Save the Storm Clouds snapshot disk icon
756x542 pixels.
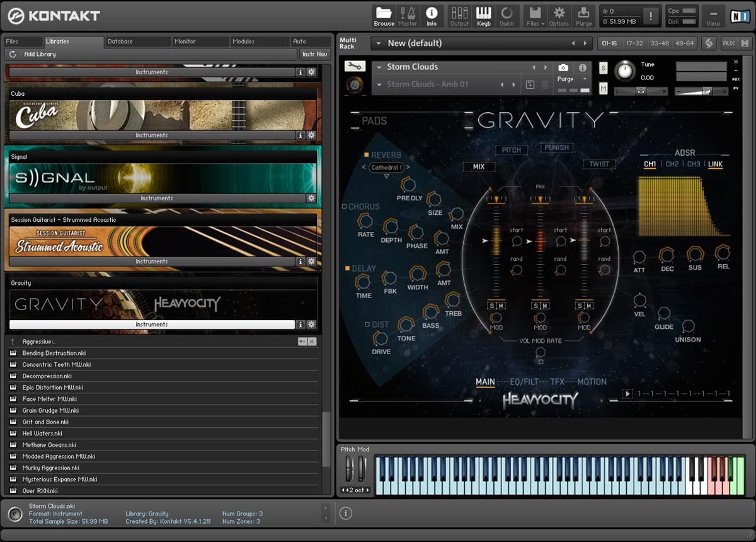tap(530, 84)
